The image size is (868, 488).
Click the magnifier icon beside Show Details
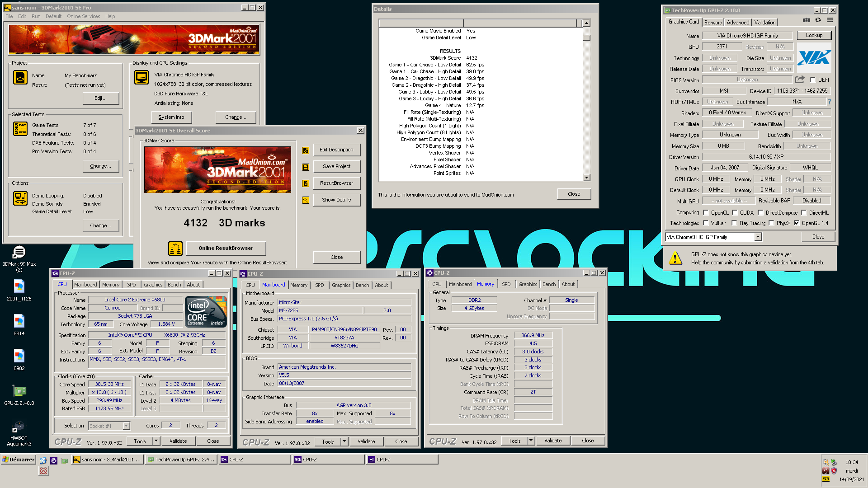click(306, 200)
